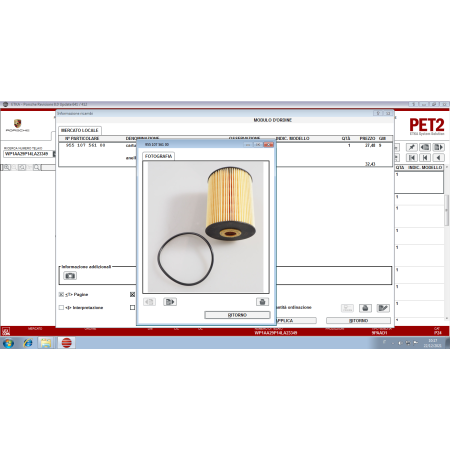Click the status bar chassis number WP1AA29P14LA23349

pyautogui.click(x=276, y=333)
